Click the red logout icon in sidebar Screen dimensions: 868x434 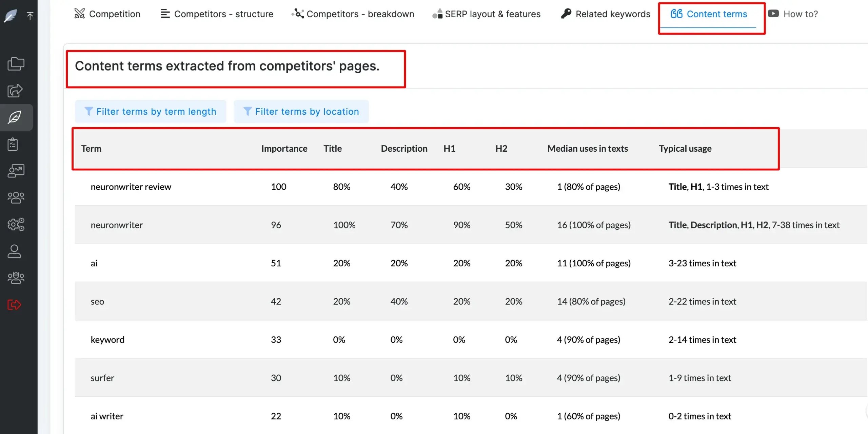pyautogui.click(x=14, y=304)
